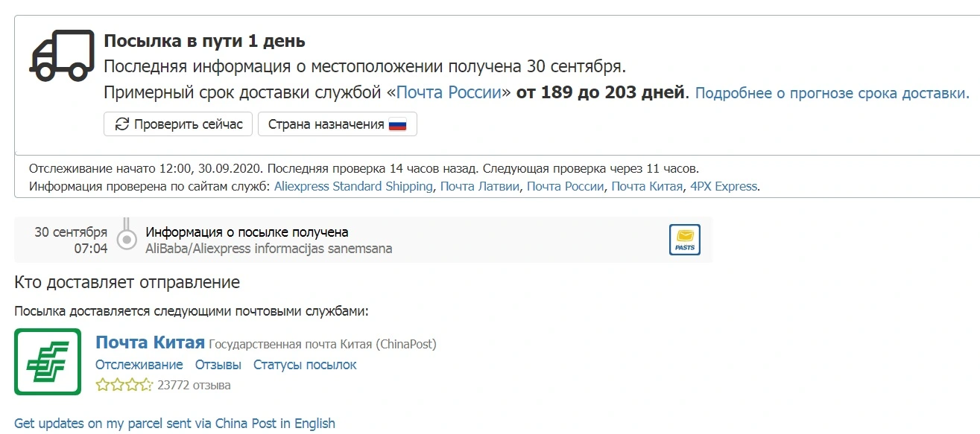Open the 'Почта Латвии' link
The width and height of the screenshot is (980, 434).
[480, 186]
